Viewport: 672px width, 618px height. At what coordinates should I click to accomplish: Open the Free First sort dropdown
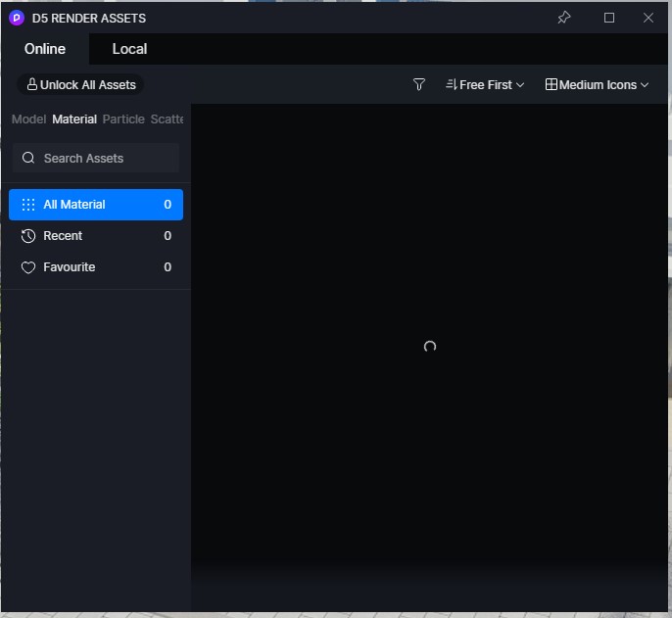coord(485,85)
